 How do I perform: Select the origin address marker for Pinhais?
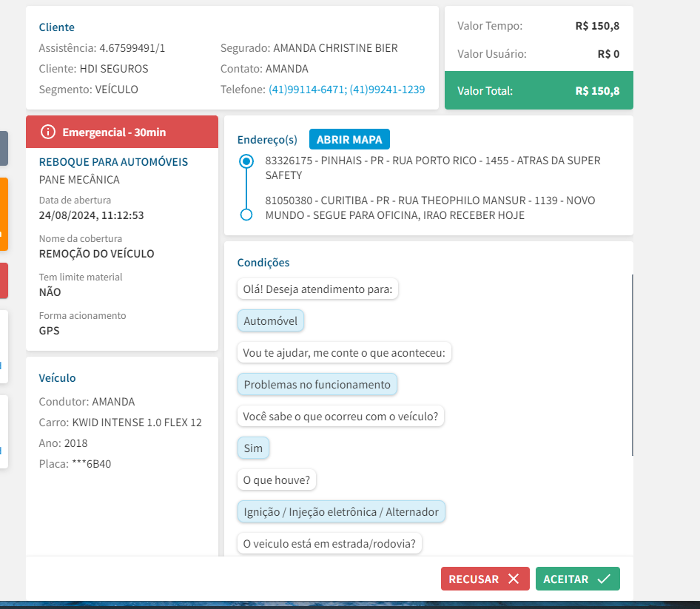pyautogui.click(x=246, y=161)
